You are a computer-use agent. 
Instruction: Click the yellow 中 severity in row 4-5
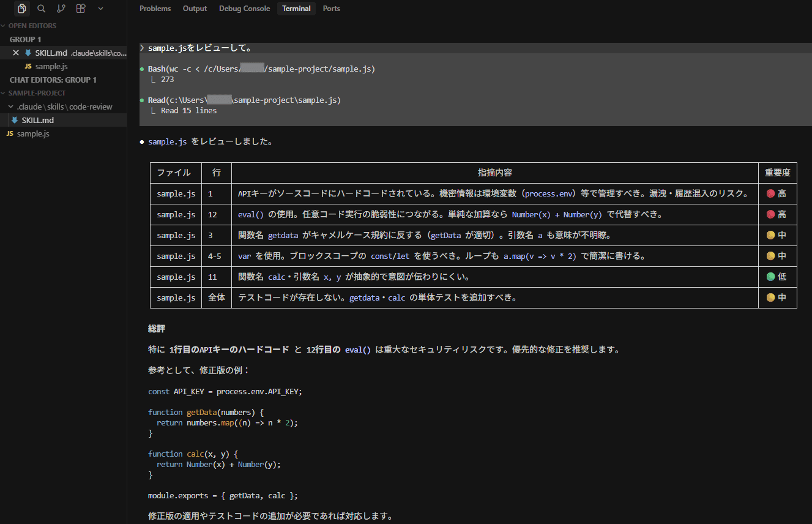777,256
